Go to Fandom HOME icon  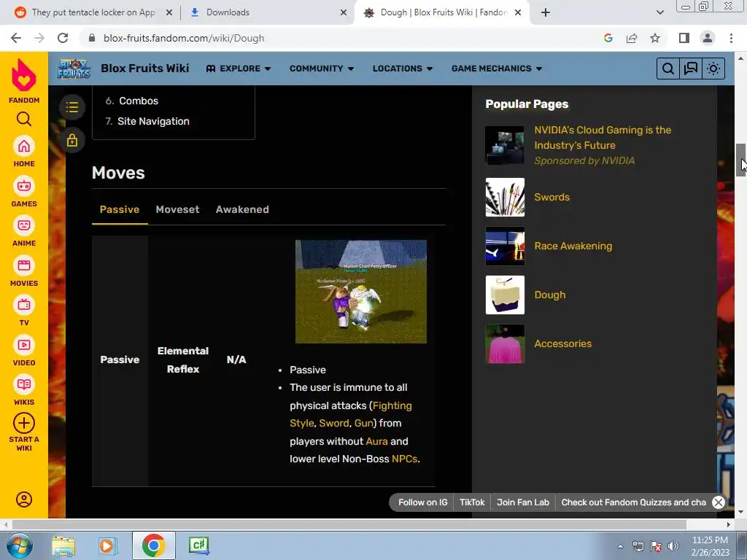pos(24,146)
